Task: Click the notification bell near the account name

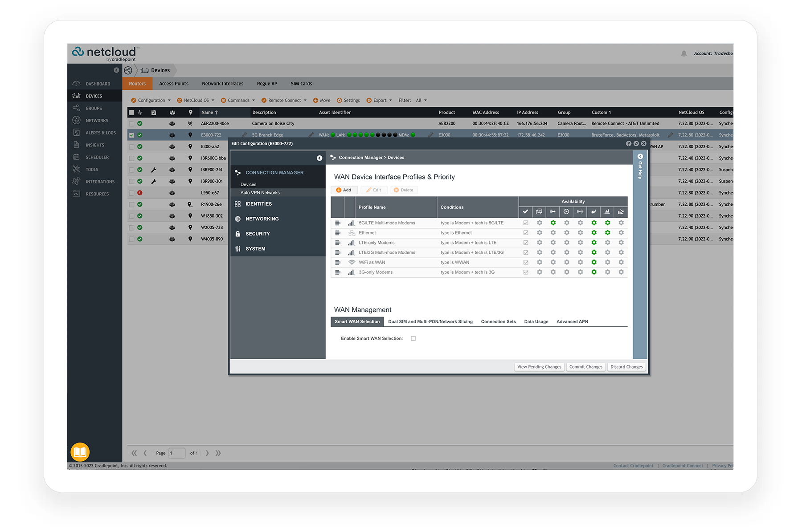Action: click(x=683, y=53)
